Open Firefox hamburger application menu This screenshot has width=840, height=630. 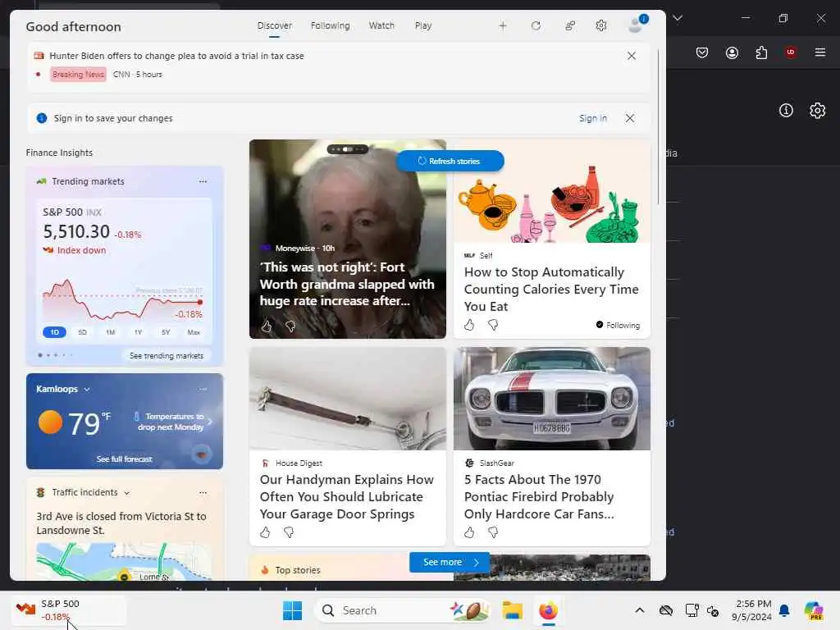click(820, 52)
